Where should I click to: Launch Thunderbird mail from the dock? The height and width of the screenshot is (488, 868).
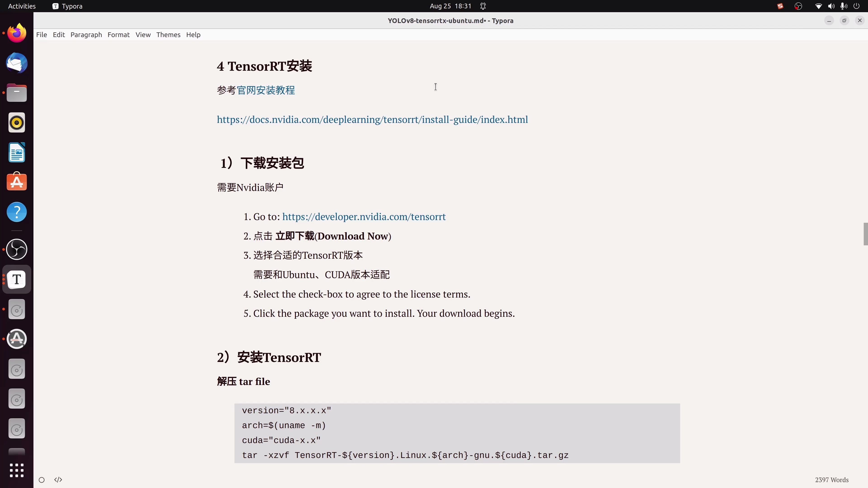coord(16,63)
